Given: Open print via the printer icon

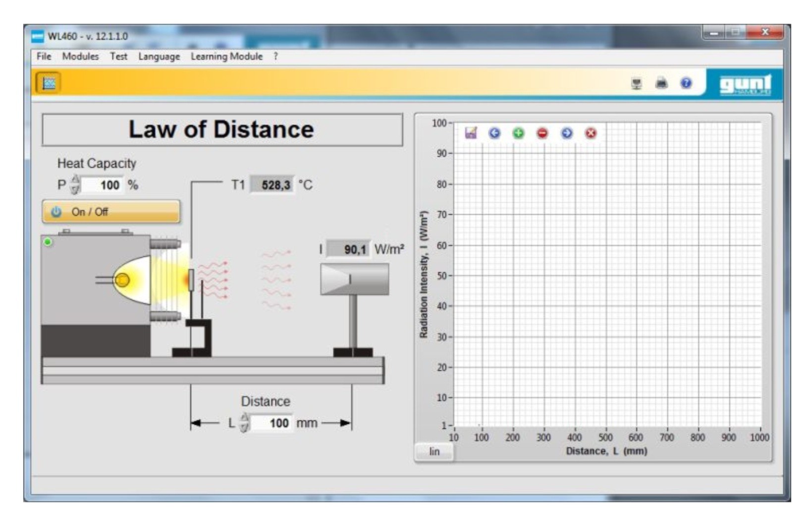Looking at the screenshot, I should pyautogui.click(x=661, y=83).
